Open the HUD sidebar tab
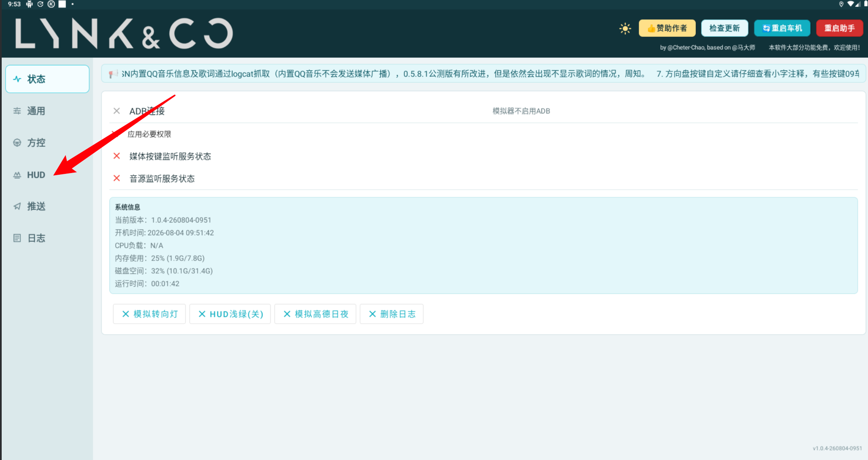This screenshot has height=460, width=868. click(47, 175)
